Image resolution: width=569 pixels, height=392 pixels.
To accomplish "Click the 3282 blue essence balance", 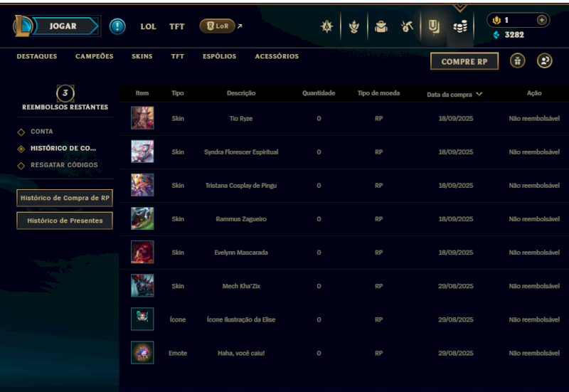I will [514, 35].
